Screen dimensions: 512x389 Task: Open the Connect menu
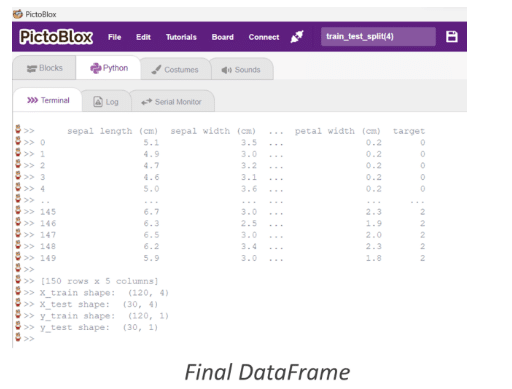[x=264, y=37]
